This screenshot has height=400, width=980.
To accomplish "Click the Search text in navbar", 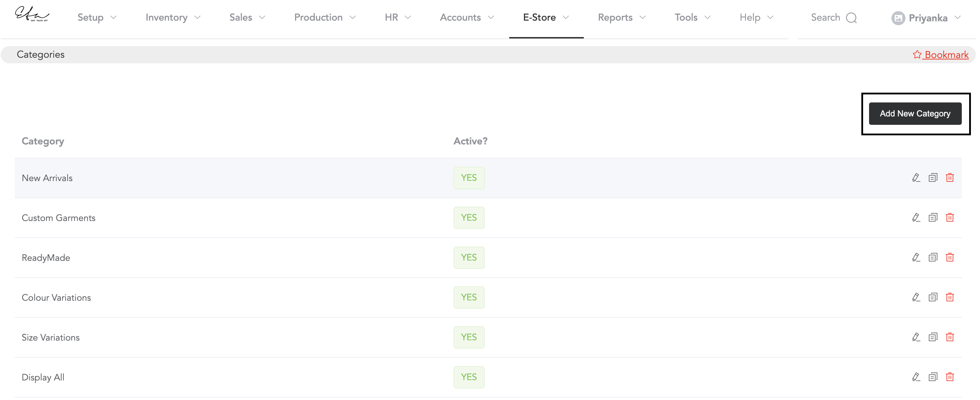I will tap(825, 17).
